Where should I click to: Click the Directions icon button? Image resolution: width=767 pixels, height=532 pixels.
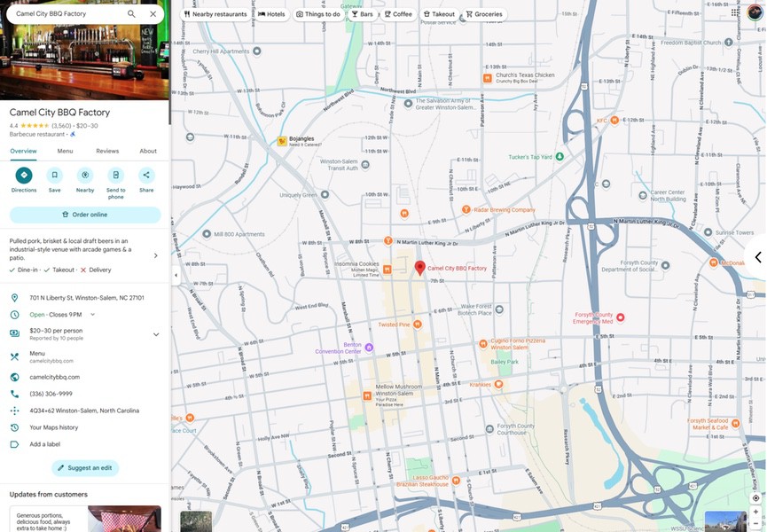coord(23,175)
